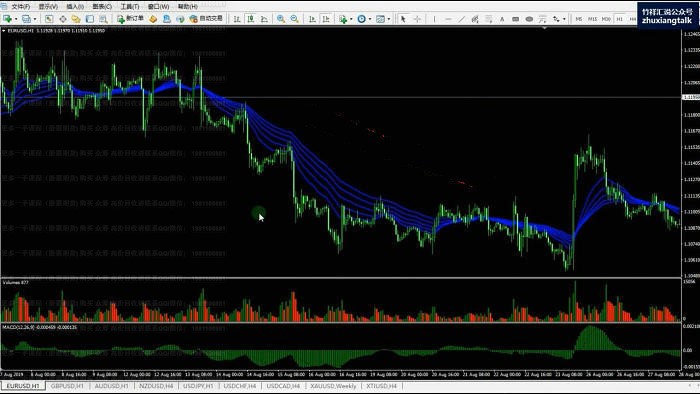The image size is (700, 394).
Task: Switch to the GBPUSD,H1 chart tab
Action: click(67, 386)
